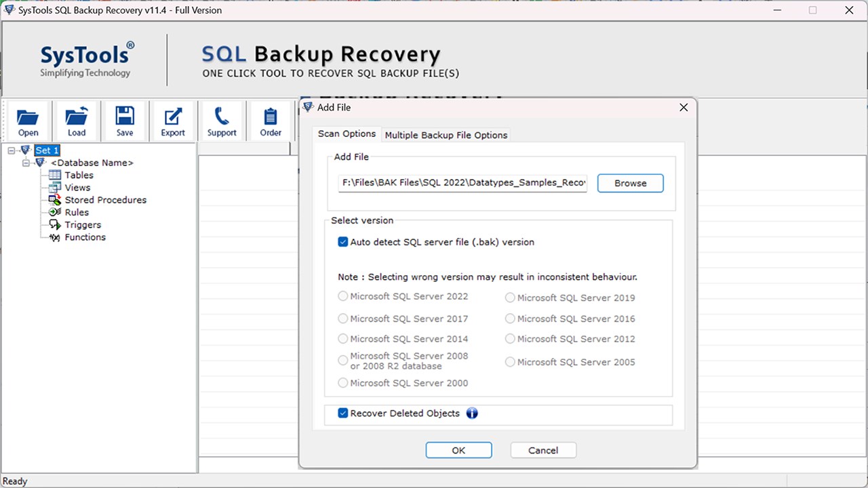Toggle Recover Deleted Objects checkbox
The height and width of the screenshot is (488, 868).
click(343, 413)
